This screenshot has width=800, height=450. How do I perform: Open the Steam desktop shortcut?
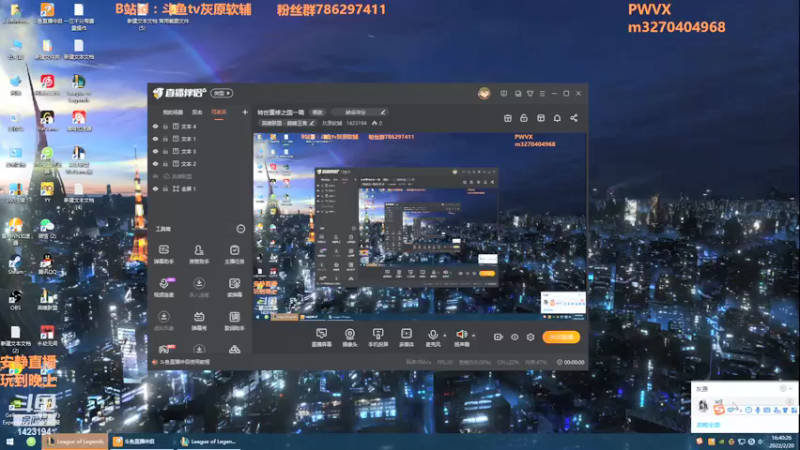point(15,264)
